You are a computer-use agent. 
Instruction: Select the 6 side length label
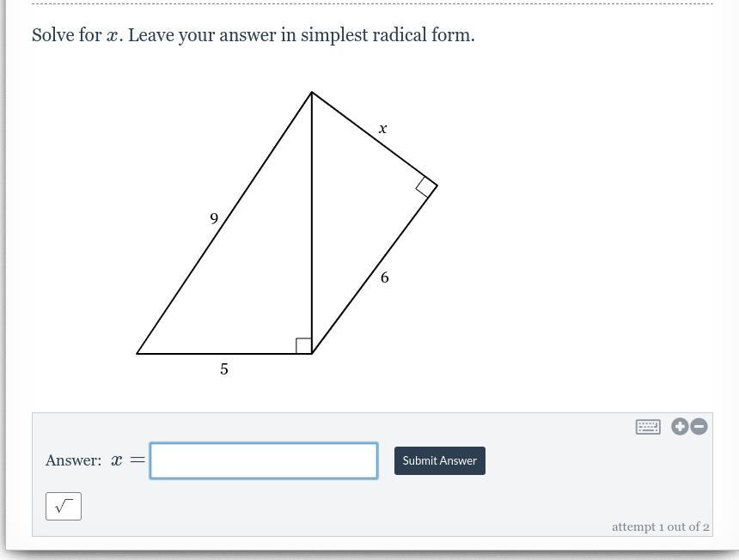[x=385, y=277]
